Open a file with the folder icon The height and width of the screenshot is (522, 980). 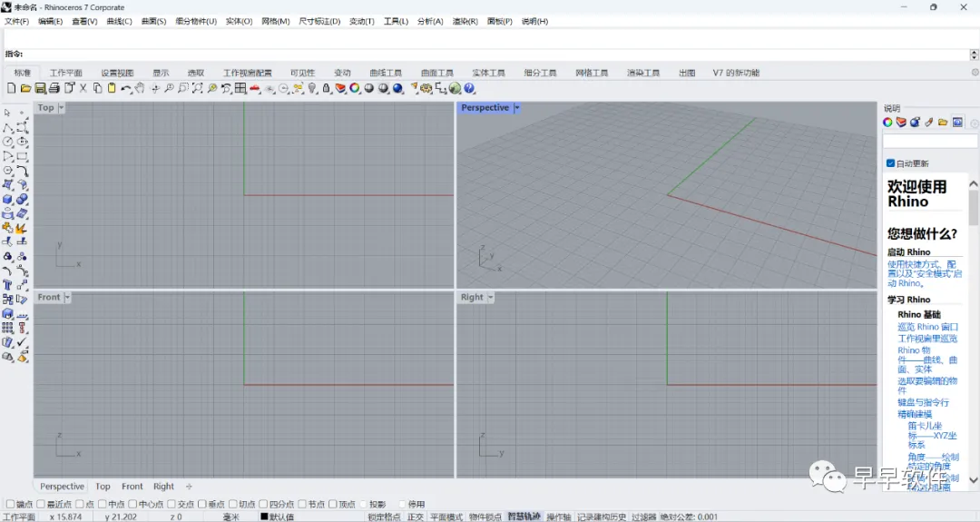(25, 88)
